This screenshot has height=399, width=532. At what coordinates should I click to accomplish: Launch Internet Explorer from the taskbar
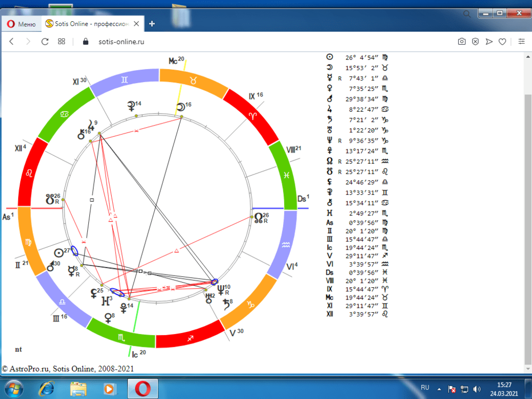46,389
